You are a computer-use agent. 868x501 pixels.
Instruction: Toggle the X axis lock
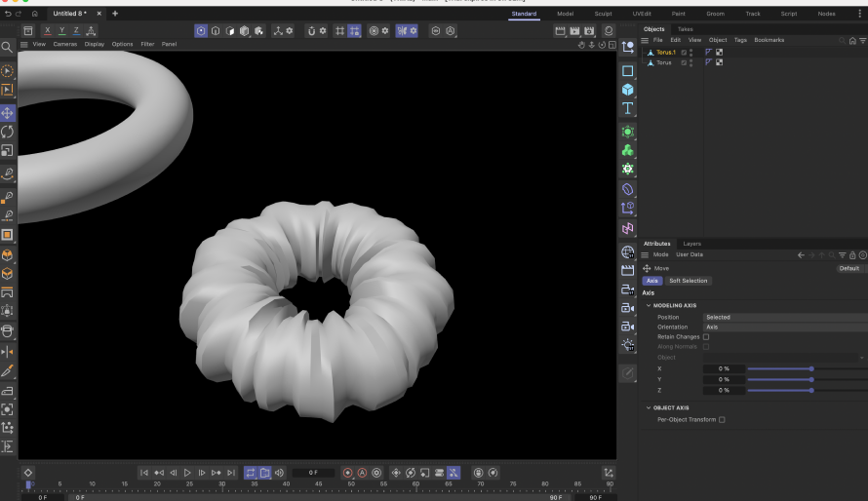[46, 31]
